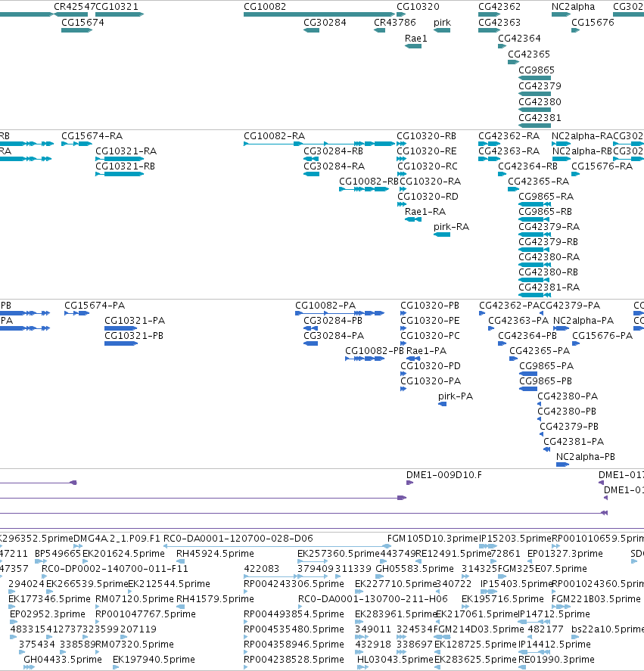
Task: Click the GH04433.5prime EST label
Action: click(x=63, y=660)
